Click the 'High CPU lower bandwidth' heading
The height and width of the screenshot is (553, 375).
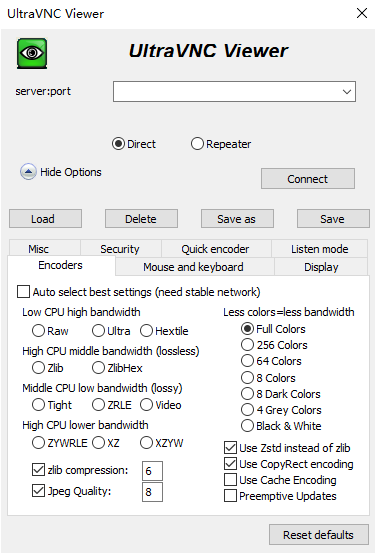click(85, 425)
